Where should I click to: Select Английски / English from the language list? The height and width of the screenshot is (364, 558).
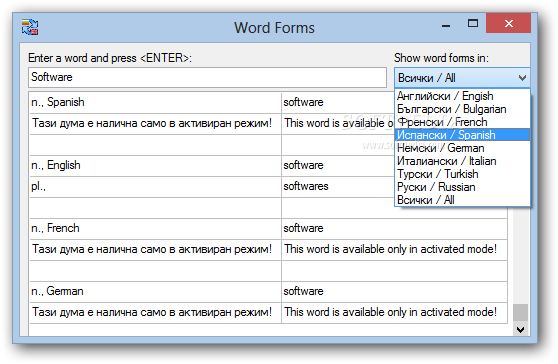pos(462,96)
